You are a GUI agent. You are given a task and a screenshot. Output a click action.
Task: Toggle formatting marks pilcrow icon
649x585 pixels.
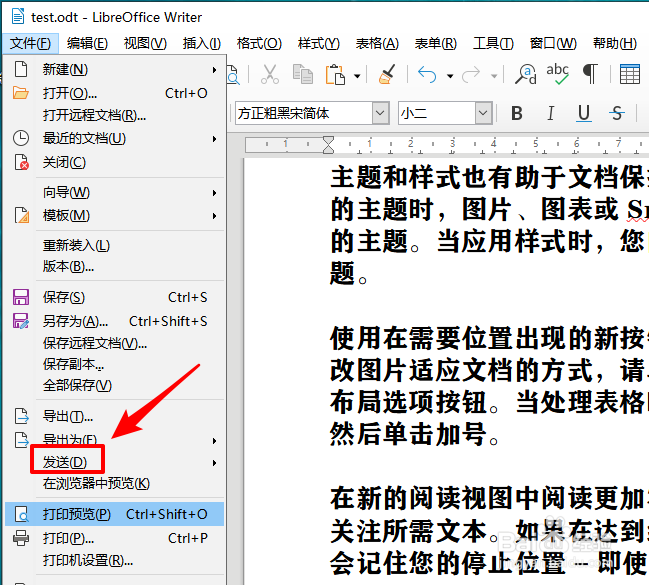[x=590, y=75]
